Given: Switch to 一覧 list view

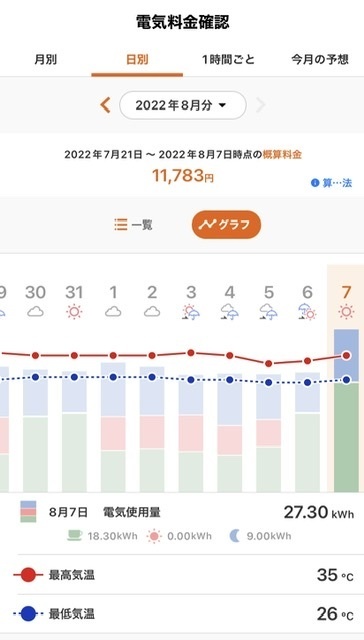Looking at the screenshot, I should (133, 224).
